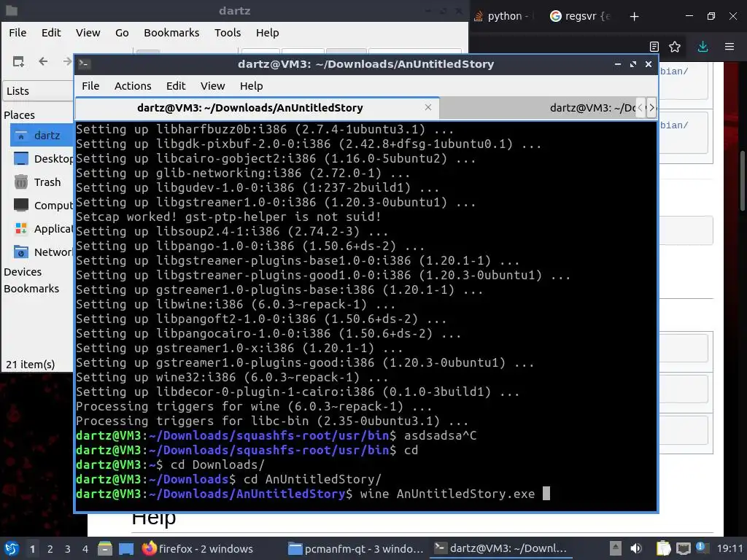Select Computer in Places sidebar
747x560 pixels.
coord(42,205)
